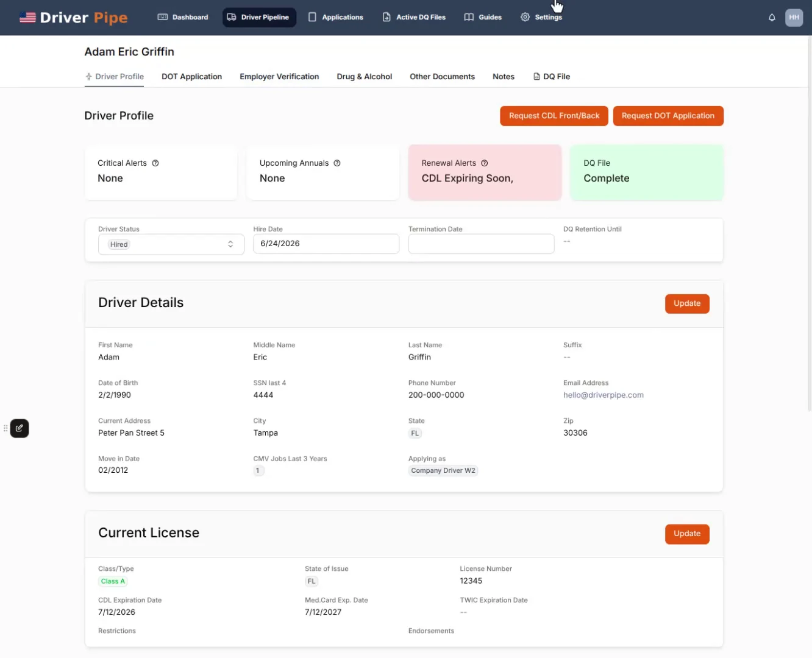Open the Renewal Alerts CDL Expiring card
This screenshot has height=658, width=812.
click(x=485, y=172)
